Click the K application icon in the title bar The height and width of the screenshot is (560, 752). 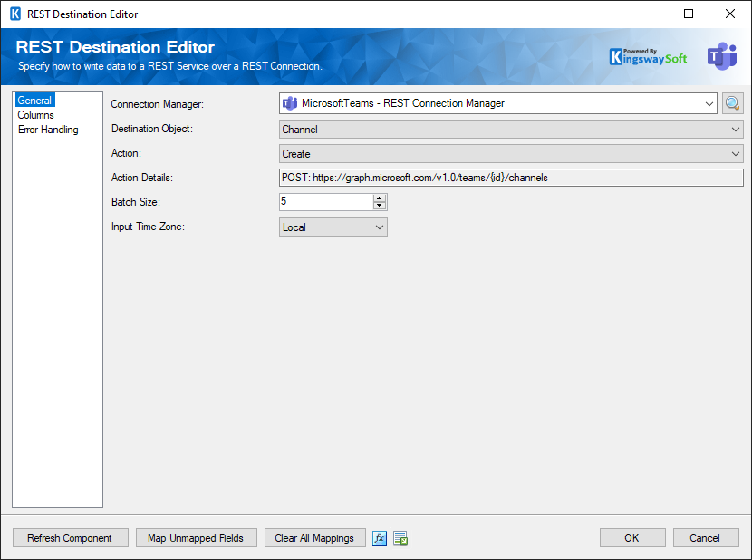click(x=15, y=14)
